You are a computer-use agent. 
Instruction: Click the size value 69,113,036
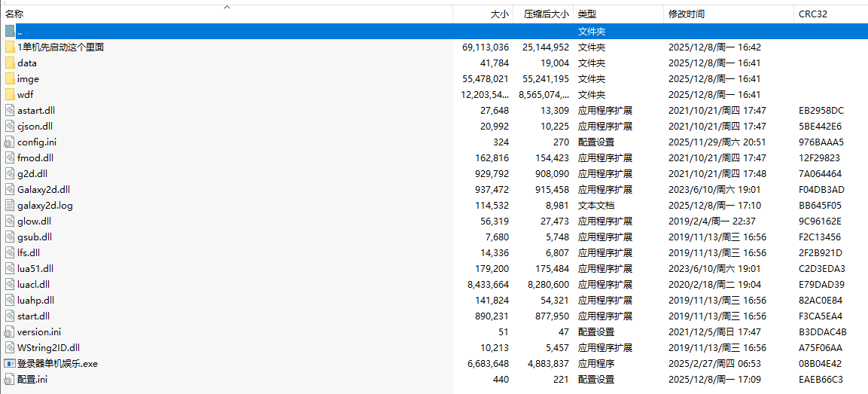pos(486,47)
